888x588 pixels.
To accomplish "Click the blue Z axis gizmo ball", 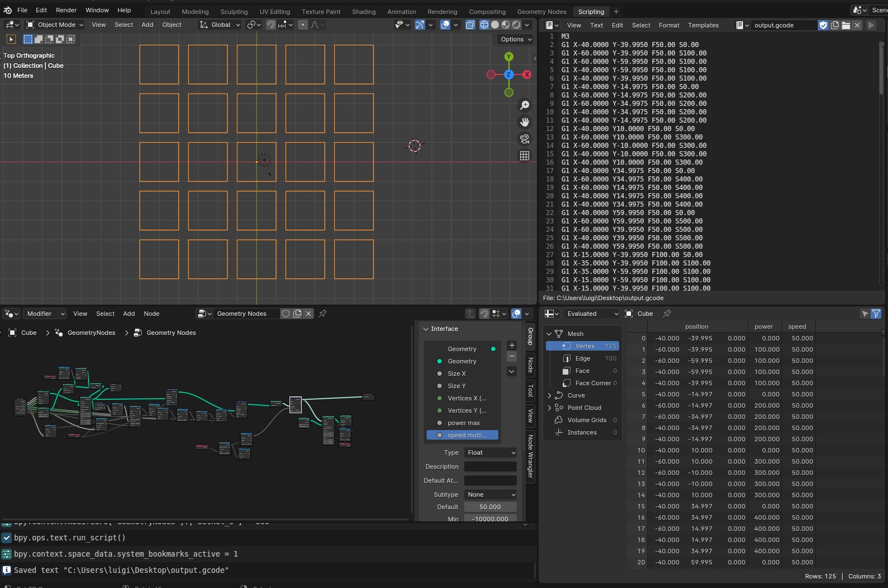I will (509, 74).
